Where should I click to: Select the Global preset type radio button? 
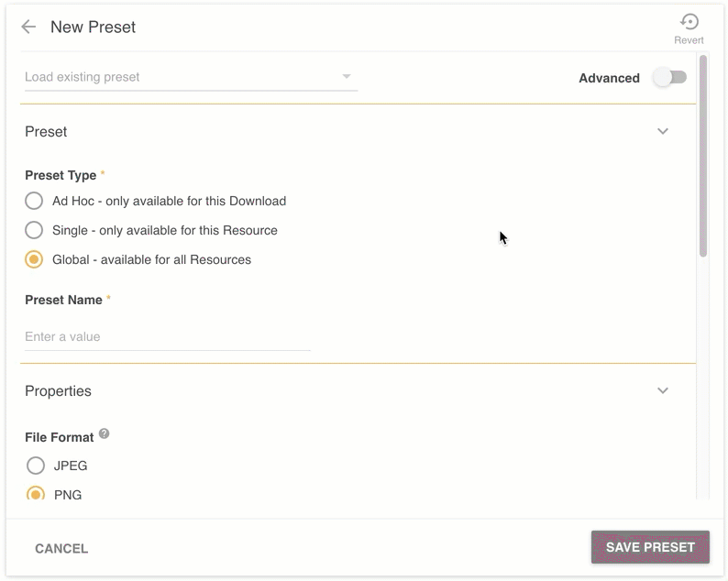point(34,259)
